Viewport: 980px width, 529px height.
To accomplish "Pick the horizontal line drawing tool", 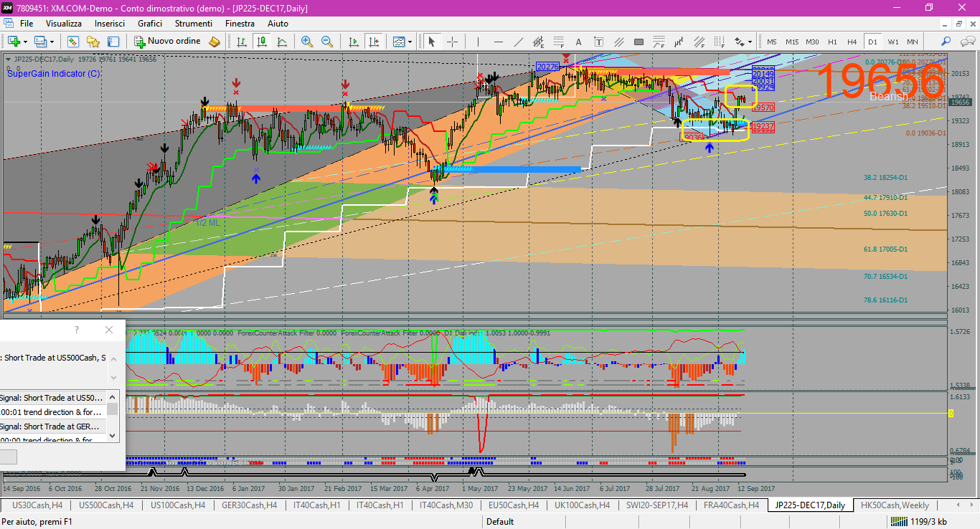I will 498,41.
